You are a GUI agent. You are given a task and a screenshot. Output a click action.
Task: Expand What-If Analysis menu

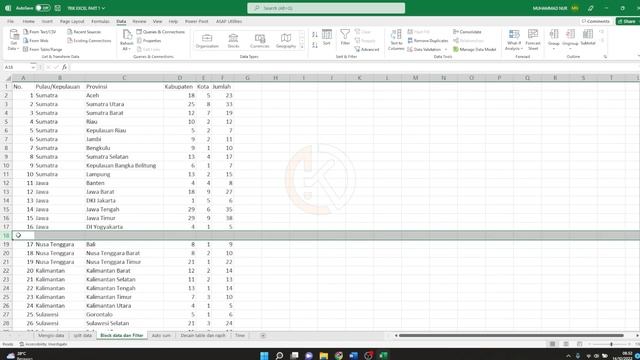coord(514,40)
